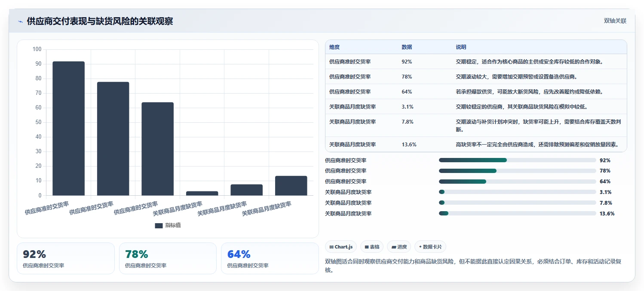Click the y-axis label 100

[x=37, y=49]
